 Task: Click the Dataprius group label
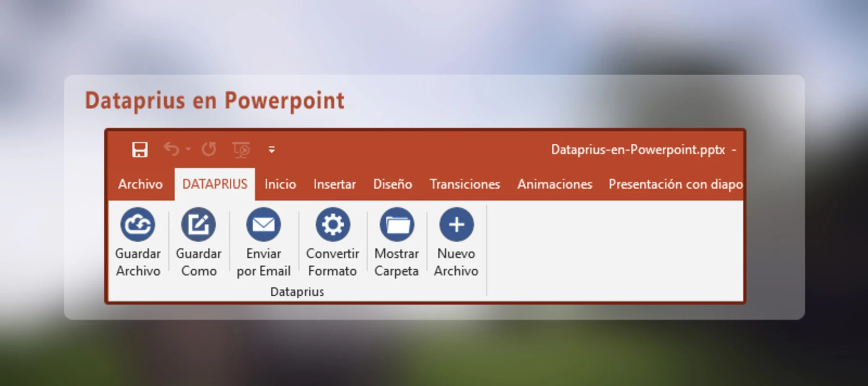[297, 291]
